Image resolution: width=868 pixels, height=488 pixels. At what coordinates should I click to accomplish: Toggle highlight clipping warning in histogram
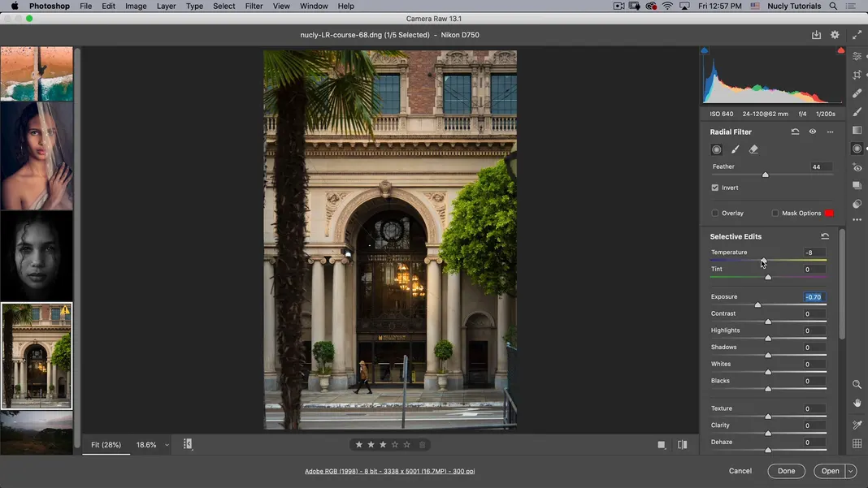(841, 50)
